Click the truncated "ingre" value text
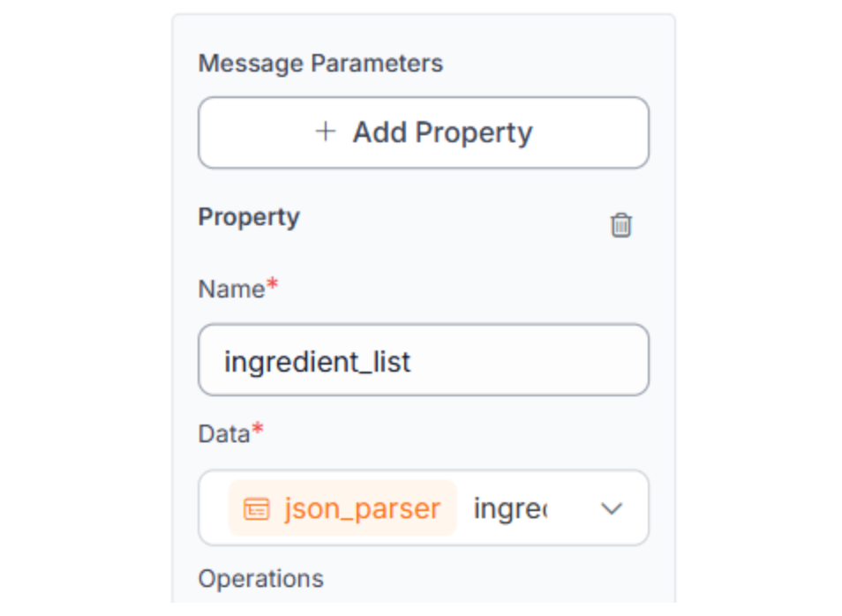 tap(510, 509)
